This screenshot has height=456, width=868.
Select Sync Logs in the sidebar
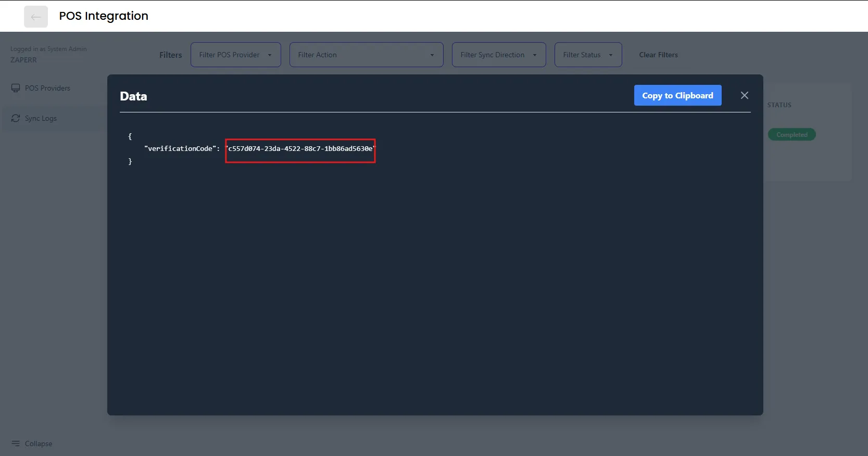41,118
